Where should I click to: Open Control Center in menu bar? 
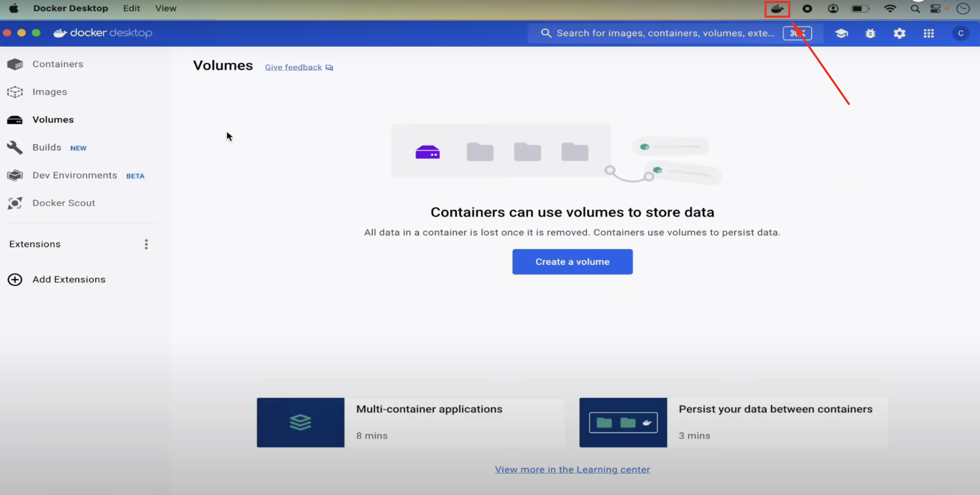(935, 9)
